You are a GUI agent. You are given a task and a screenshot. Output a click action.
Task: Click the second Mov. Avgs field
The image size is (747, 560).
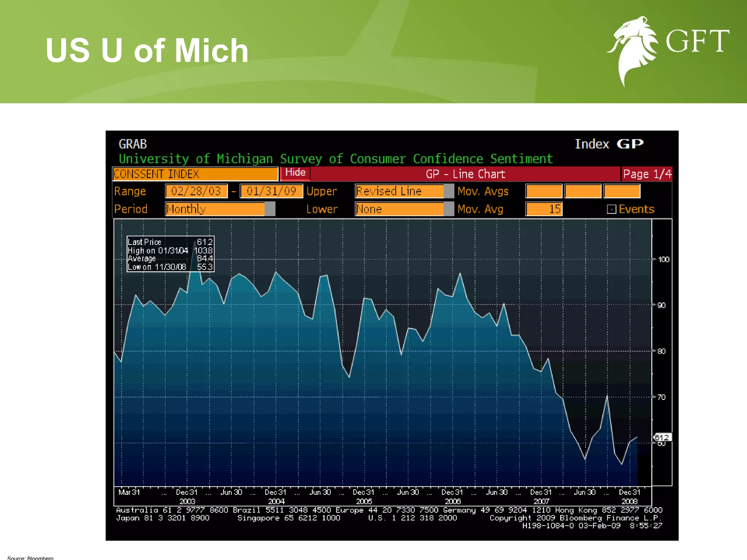pos(583,191)
